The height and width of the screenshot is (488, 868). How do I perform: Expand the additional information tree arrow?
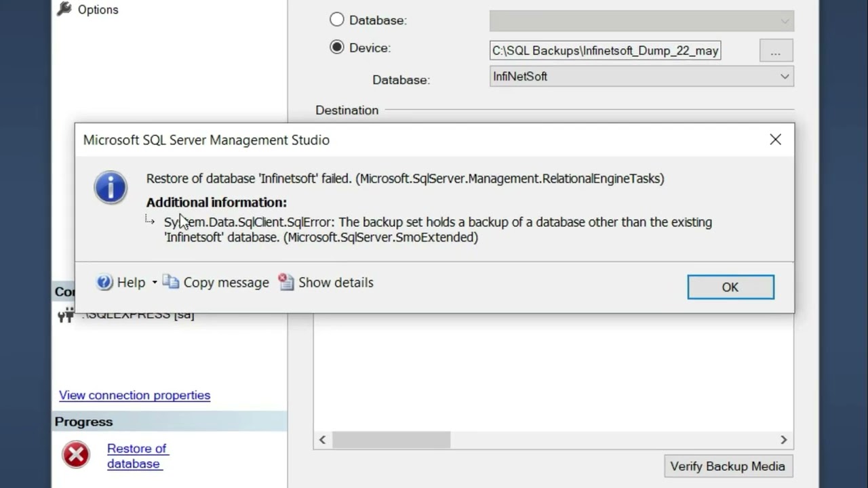151,220
